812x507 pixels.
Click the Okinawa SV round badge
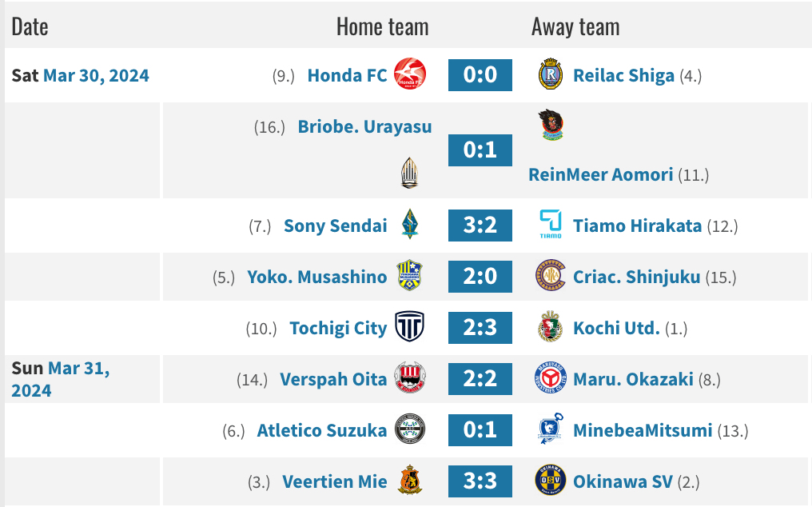[551, 481]
